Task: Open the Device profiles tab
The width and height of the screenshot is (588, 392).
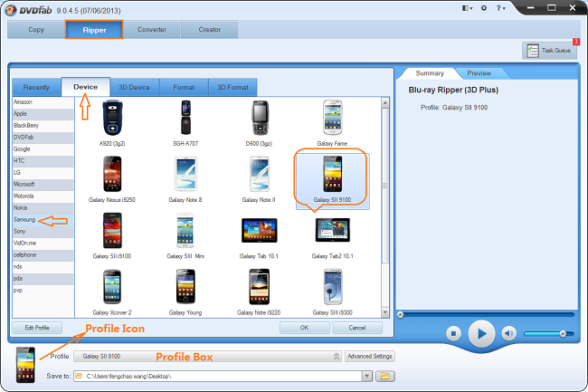Action: (86, 87)
